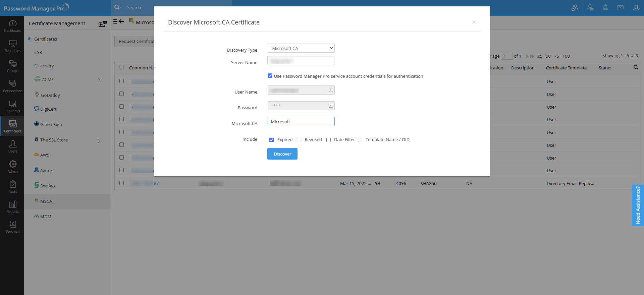
Task: Show 25 rows per page
Action: (x=540, y=56)
